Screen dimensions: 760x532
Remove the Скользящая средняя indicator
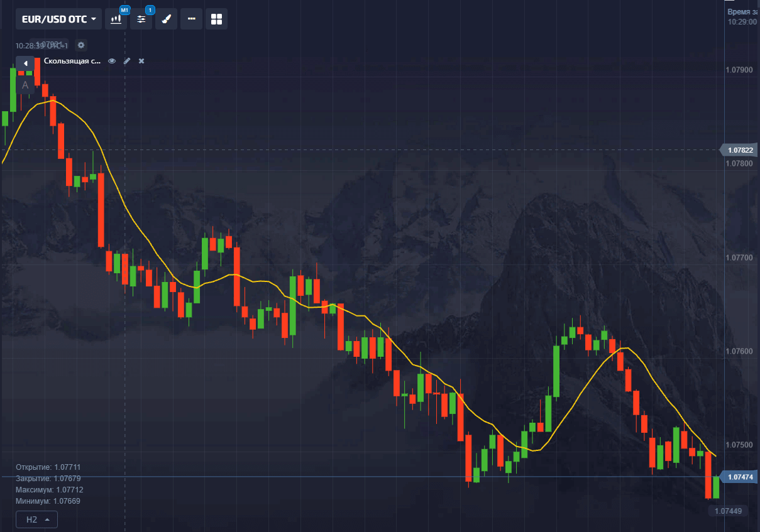pyautogui.click(x=141, y=61)
